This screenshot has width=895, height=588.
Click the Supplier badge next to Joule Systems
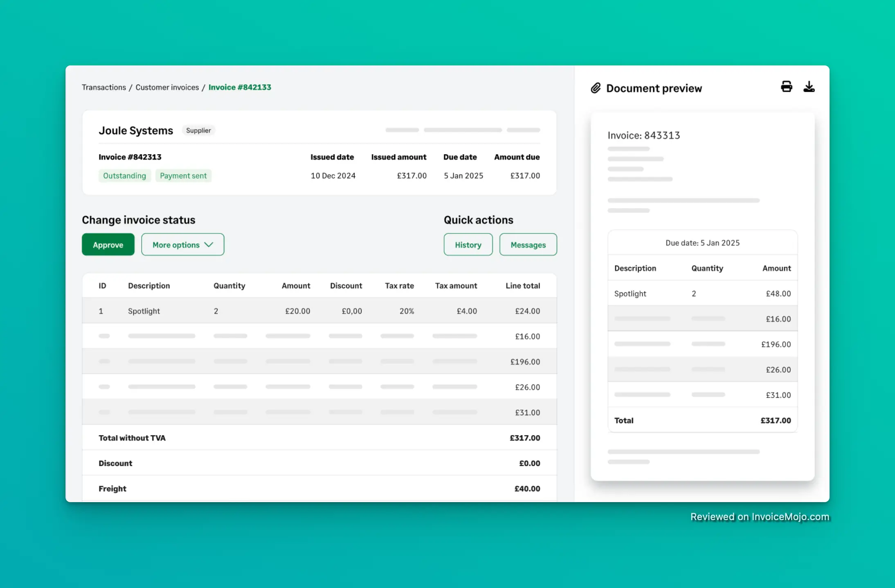[198, 130]
